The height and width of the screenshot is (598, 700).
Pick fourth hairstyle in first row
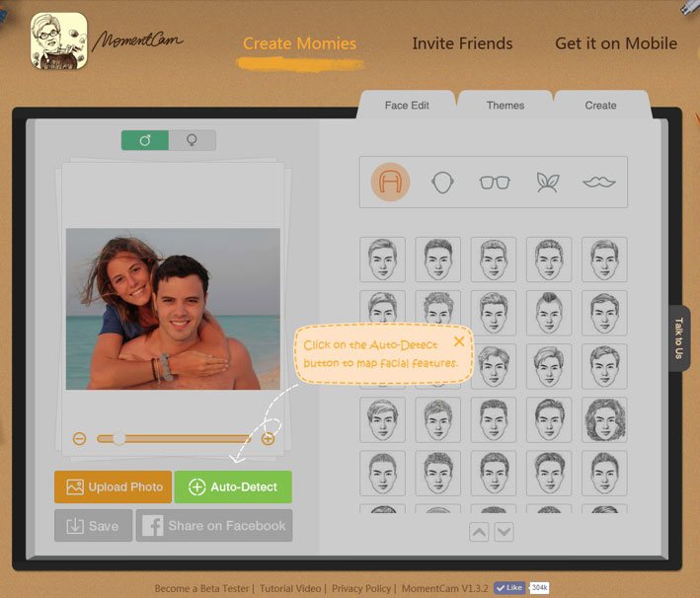549,260
